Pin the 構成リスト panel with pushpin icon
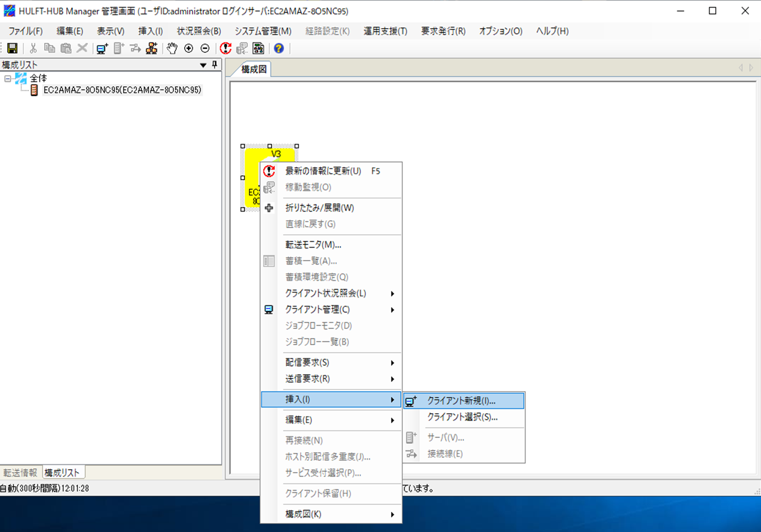The width and height of the screenshot is (761, 532). [x=214, y=65]
